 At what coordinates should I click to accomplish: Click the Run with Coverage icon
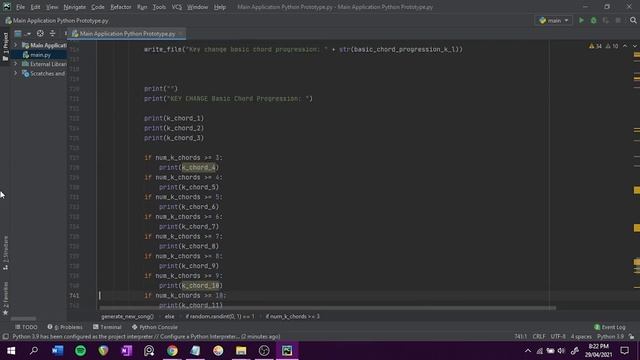click(606, 20)
